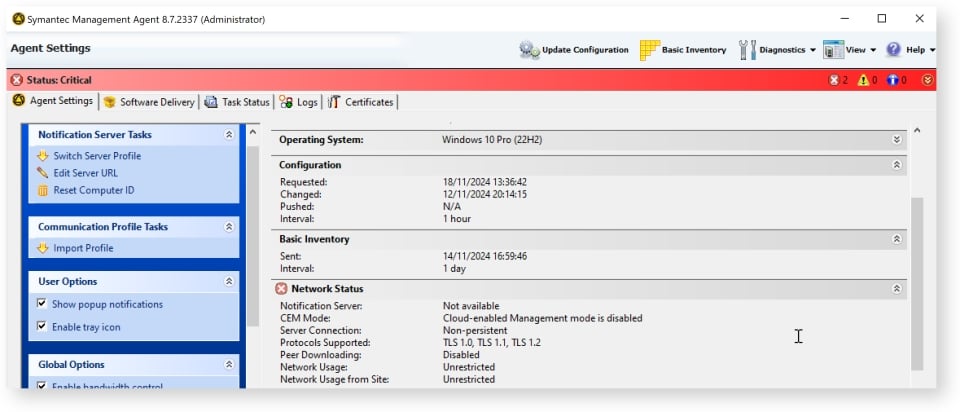
Task: Click the Sent time 14/11/2024 16:59:46
Action: coord(485,256)
